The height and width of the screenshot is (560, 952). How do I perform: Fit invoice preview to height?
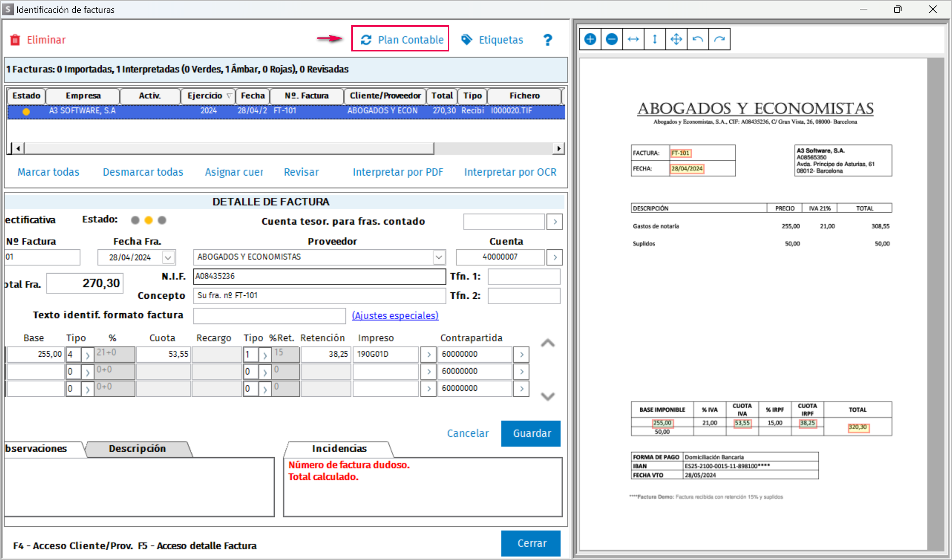point(655,39)
